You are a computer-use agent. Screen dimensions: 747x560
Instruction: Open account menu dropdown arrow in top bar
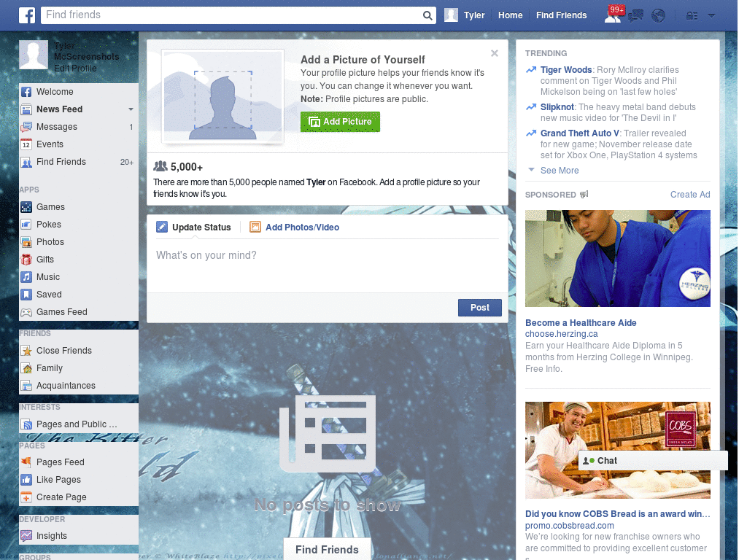pos(711,16)
